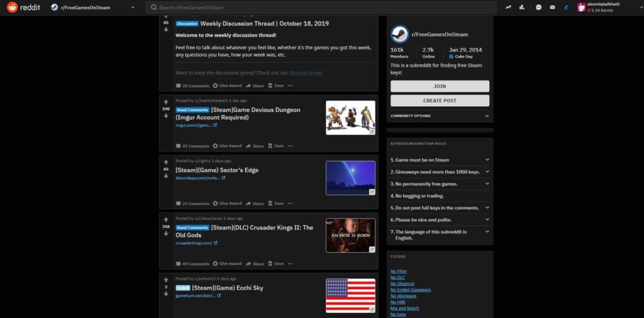This screenshot has height=318, width=644.
Task: Open the Discord server link
Action: (306, 73)
